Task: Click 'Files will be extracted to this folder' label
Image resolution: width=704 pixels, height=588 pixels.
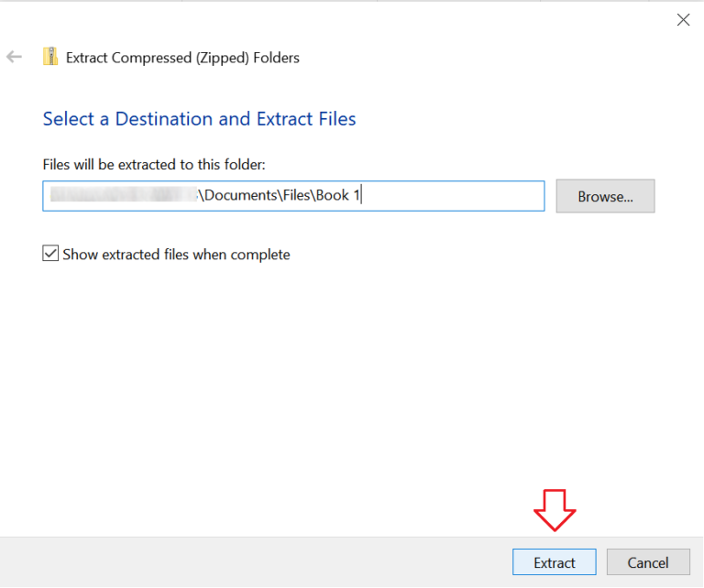Action: (x=153, y=165)
